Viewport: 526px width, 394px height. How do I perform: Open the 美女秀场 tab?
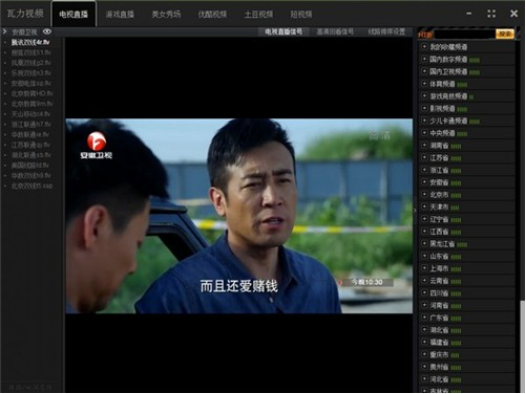coord(166,14)
